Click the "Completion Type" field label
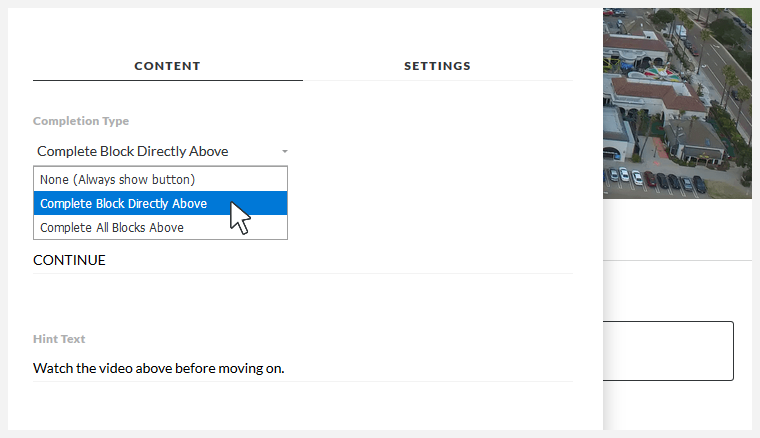 (x=81, y=121)
